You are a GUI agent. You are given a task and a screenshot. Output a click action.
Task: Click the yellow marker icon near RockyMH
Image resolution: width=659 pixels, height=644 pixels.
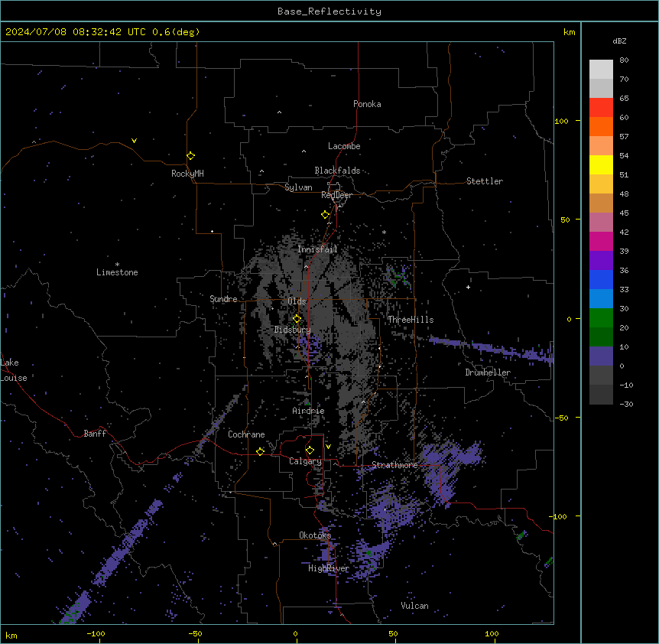190,155
